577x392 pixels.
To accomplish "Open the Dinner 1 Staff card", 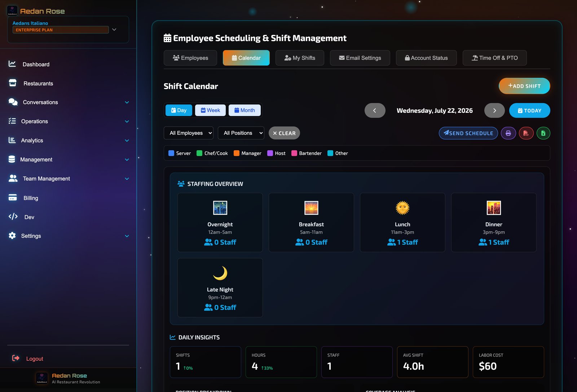I will click(494, 222).
